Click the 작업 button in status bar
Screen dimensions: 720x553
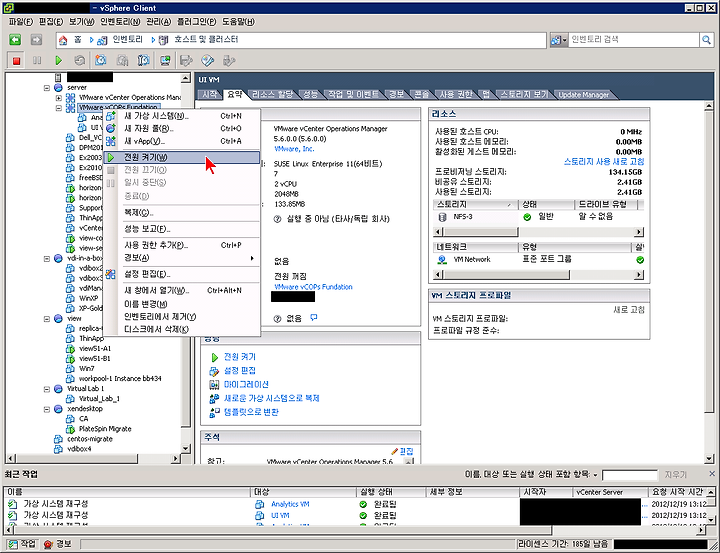pyautogui.click(x=22, y=544)
